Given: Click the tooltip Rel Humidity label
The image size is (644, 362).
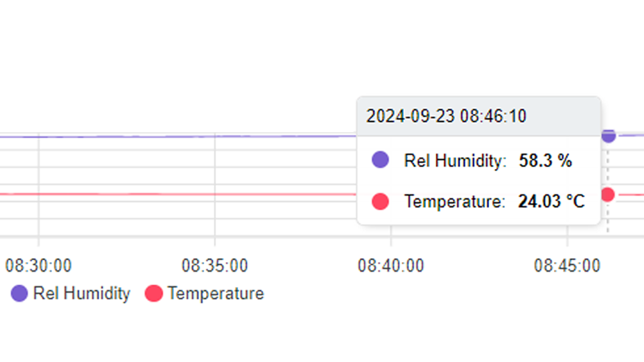Looking at the screenshot, I should point(455,160).
